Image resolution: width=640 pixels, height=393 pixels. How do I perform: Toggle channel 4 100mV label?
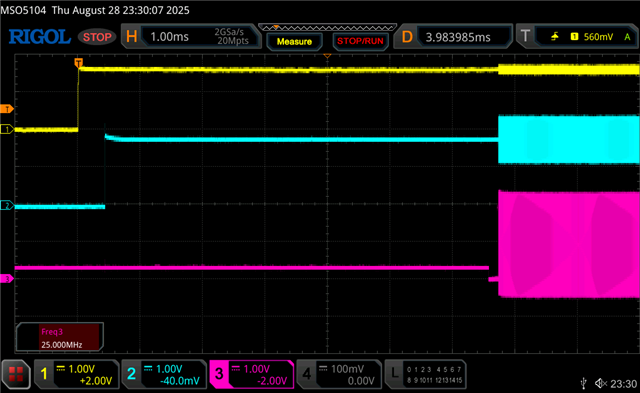tap(339, 374)
